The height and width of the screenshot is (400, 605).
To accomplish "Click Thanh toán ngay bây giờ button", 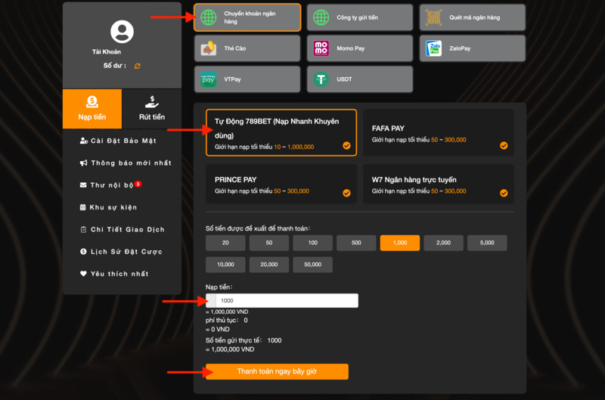I will (x=277, y=371).
